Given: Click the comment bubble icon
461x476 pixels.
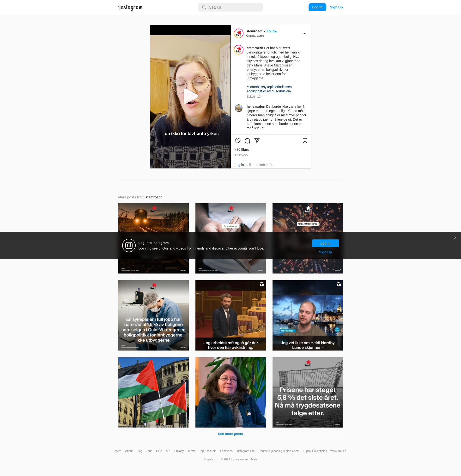Looking at the screenshot, I should tap(247, 141).
